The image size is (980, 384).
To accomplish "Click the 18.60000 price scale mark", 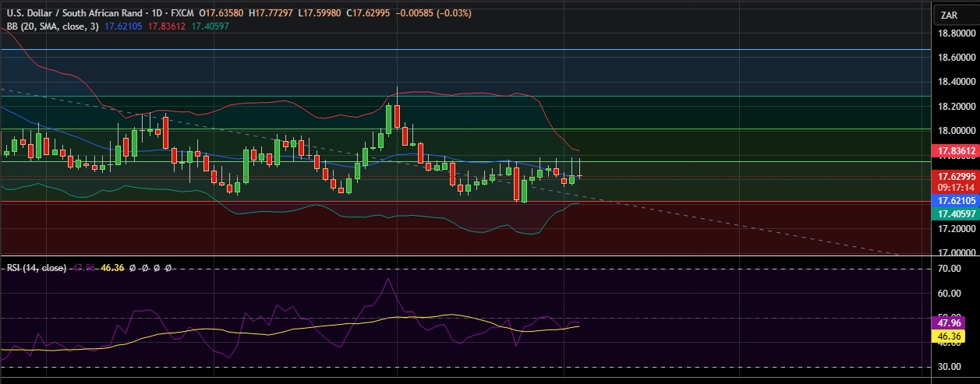I will click(955, 58).
